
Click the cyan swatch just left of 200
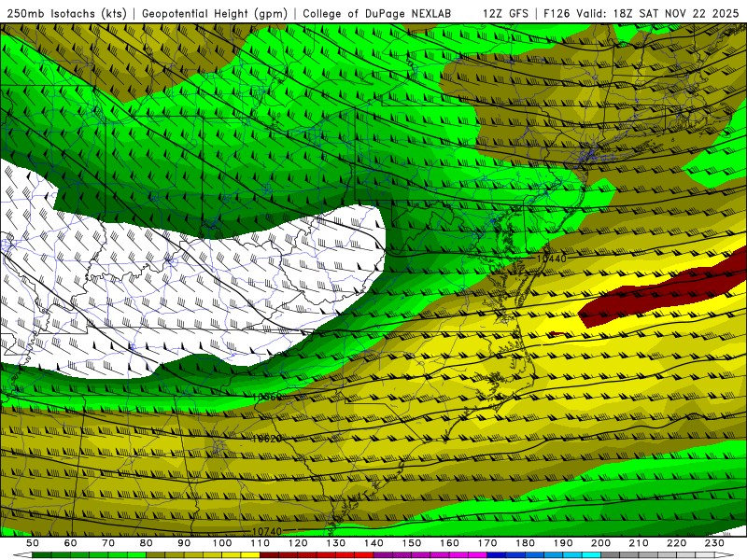(592, 555)
